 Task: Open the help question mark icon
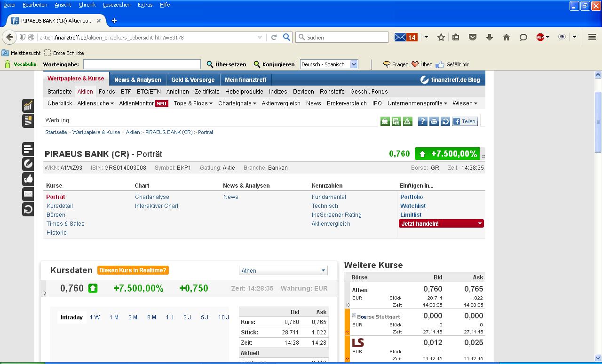[x=422, y=121]
